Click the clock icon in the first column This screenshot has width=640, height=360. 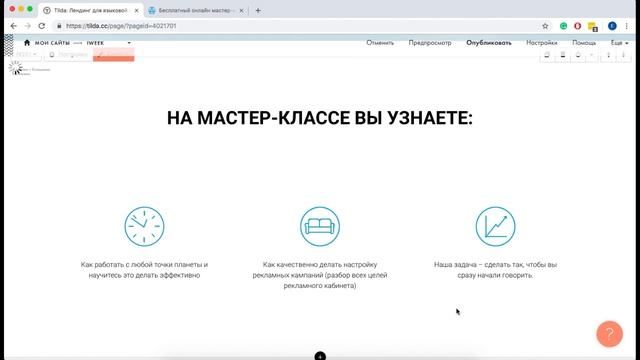tap(144, 227)
